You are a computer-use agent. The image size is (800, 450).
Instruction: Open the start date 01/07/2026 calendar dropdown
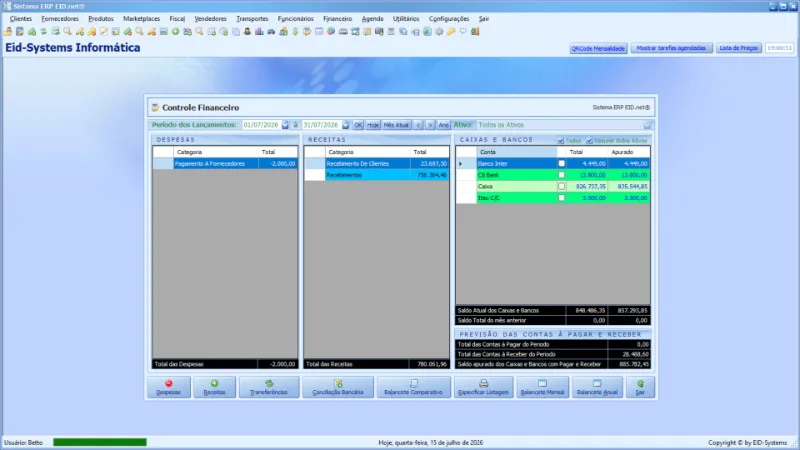click(x=285, y=125)
